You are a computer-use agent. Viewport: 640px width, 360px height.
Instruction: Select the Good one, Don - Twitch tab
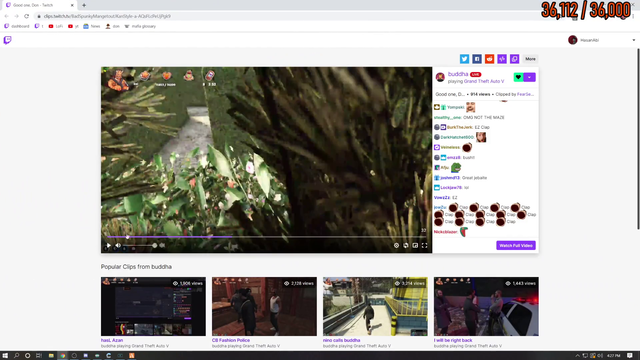click(39, 5)
